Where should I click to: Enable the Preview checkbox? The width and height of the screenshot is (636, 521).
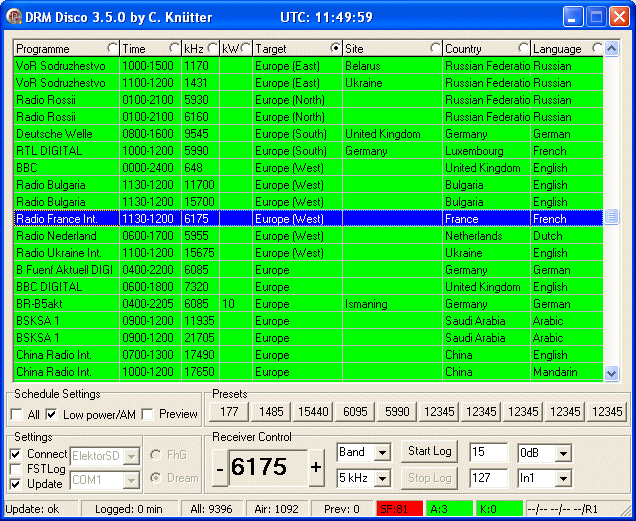tap(148, 414)
